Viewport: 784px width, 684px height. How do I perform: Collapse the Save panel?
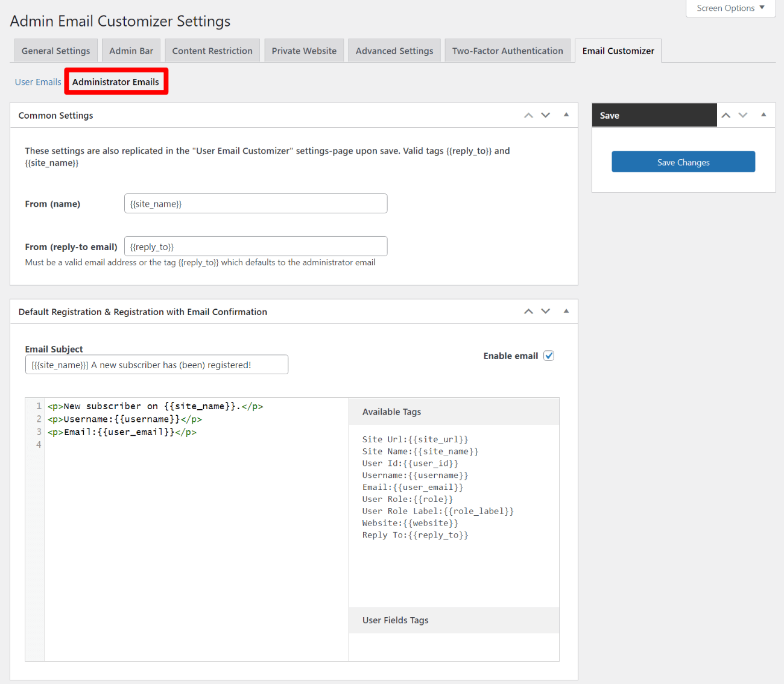(x=763, y=115)
